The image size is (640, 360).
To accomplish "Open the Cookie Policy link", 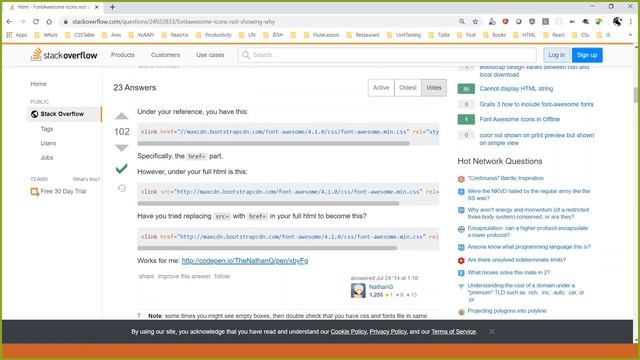I will click(349, 332).
